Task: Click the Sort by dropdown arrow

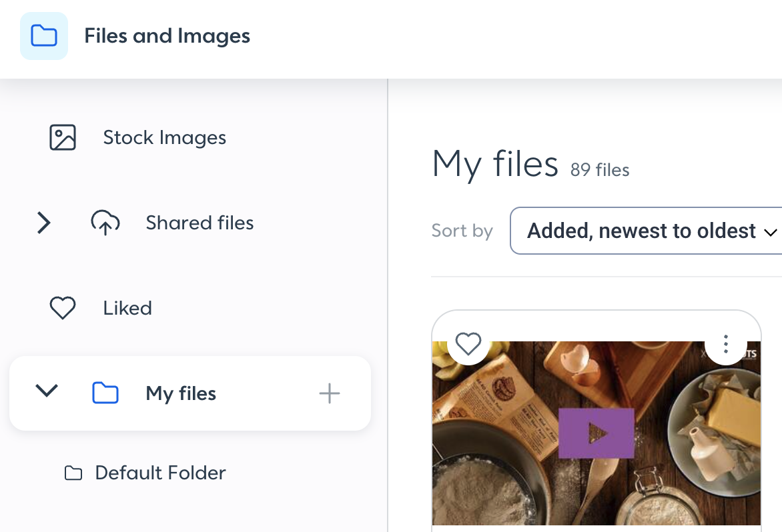Action: pos(771,232)
